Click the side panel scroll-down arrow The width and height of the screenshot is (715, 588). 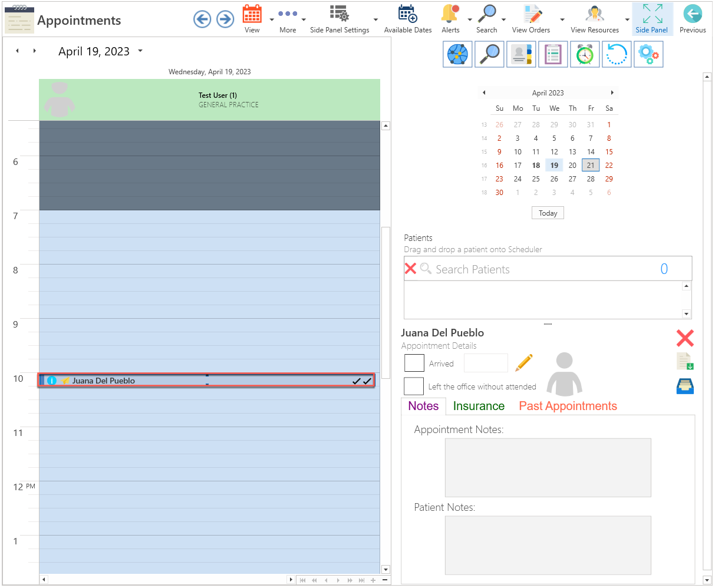point(707,580)
